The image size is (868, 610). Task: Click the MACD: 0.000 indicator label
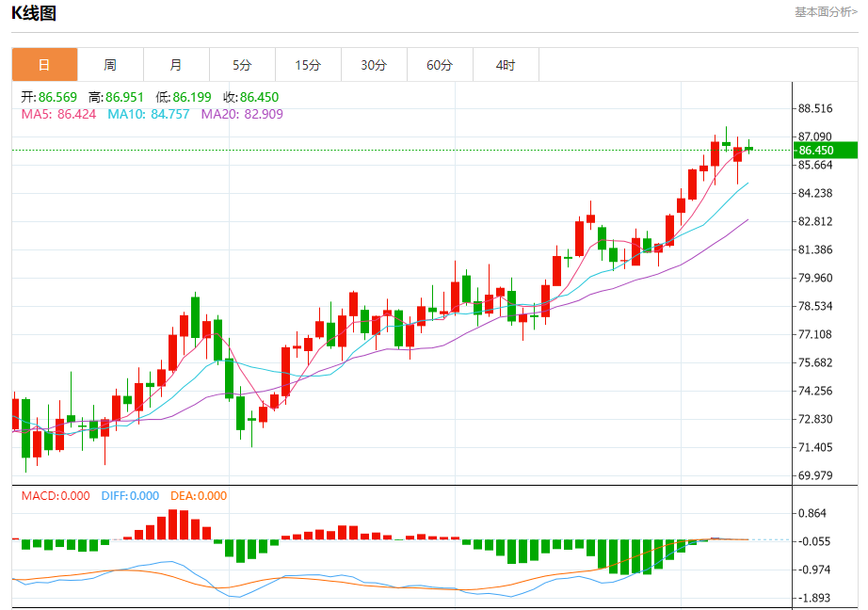[56, 496]
